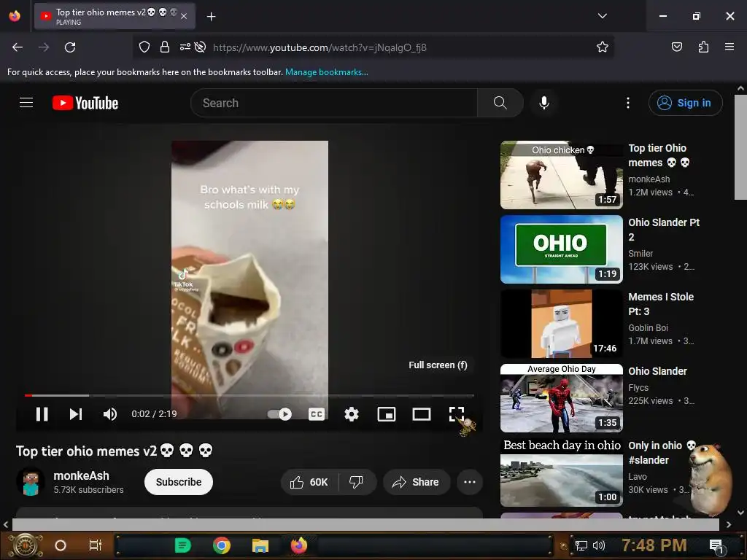The height and width of the screenshot is (560, 747).
Task: Open Start menu steampunk button
Action: click(x=26, y=545)
